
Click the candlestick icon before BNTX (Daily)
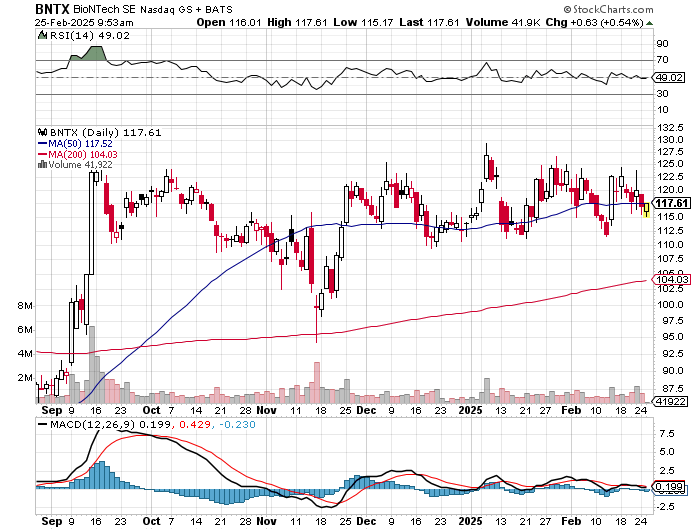(42, 133)
